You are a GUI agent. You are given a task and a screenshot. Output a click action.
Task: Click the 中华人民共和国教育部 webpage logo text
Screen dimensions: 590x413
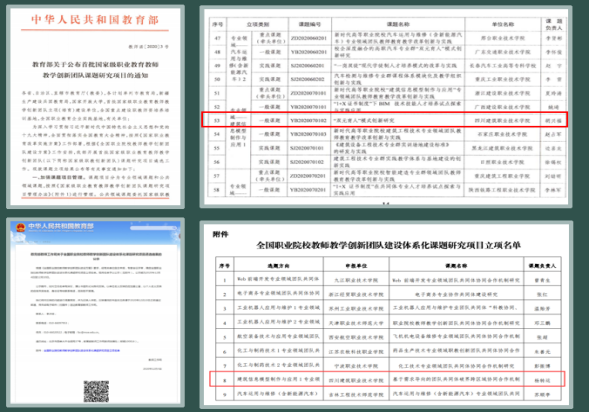pyautogui.click(x=61, y=226)
